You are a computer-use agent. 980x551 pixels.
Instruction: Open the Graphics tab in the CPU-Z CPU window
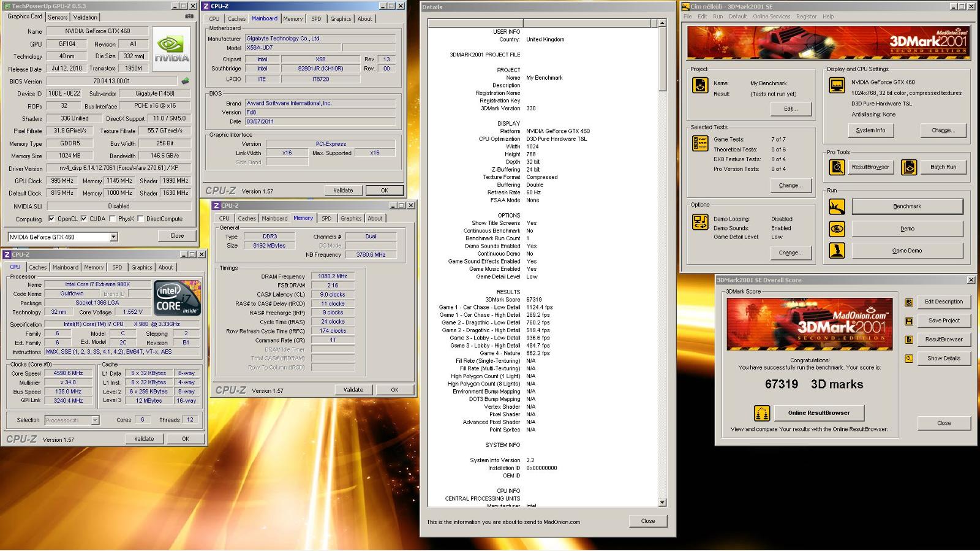[141, 268]
